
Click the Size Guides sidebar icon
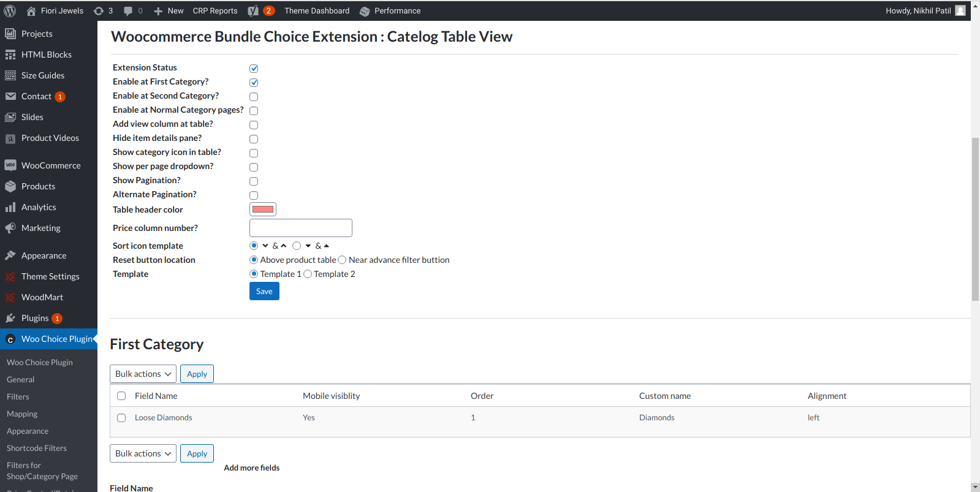pos(10,75)
